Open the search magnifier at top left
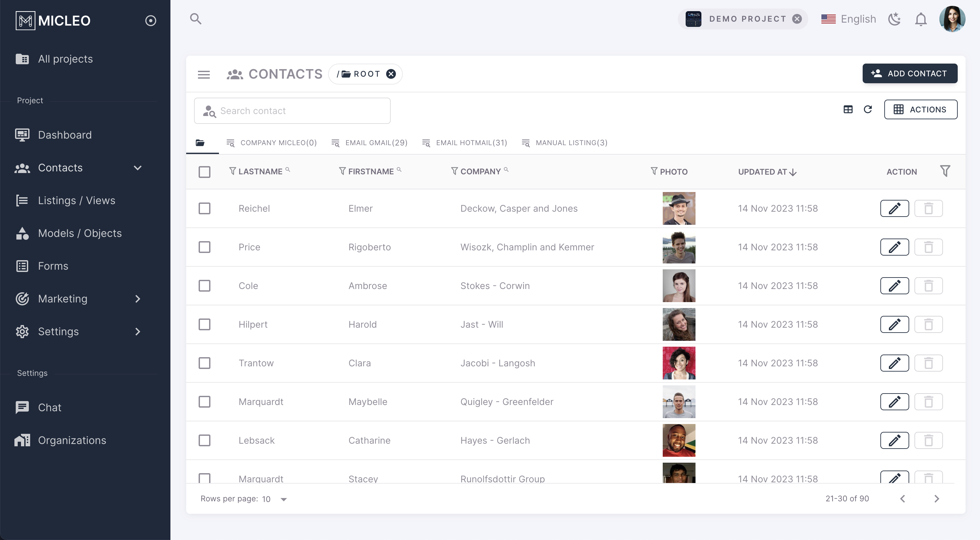980x540 pixels. tap(196, 18)
